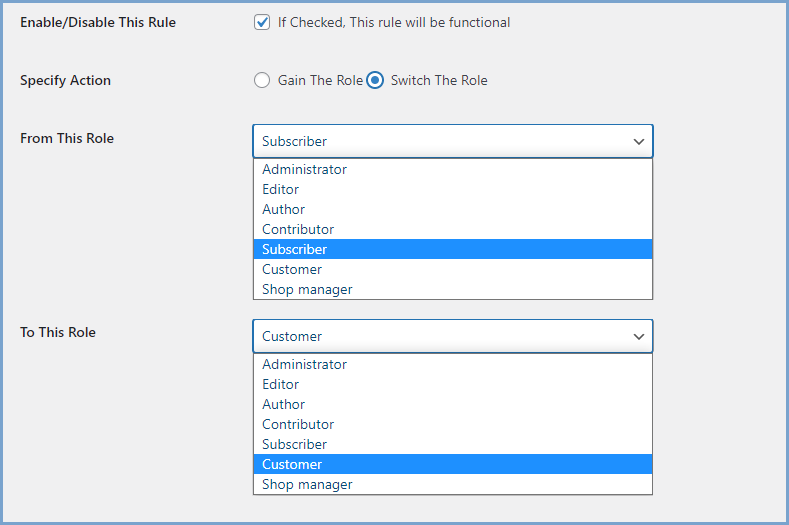Choose Customer in From This Role list
This screenshot has height=525, width=789.
tap(292, 269)
